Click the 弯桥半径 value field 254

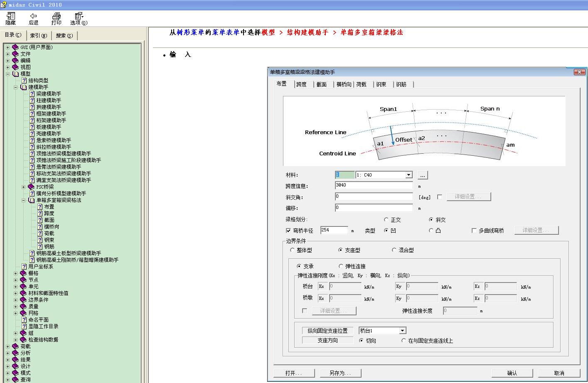coord(334,230)
